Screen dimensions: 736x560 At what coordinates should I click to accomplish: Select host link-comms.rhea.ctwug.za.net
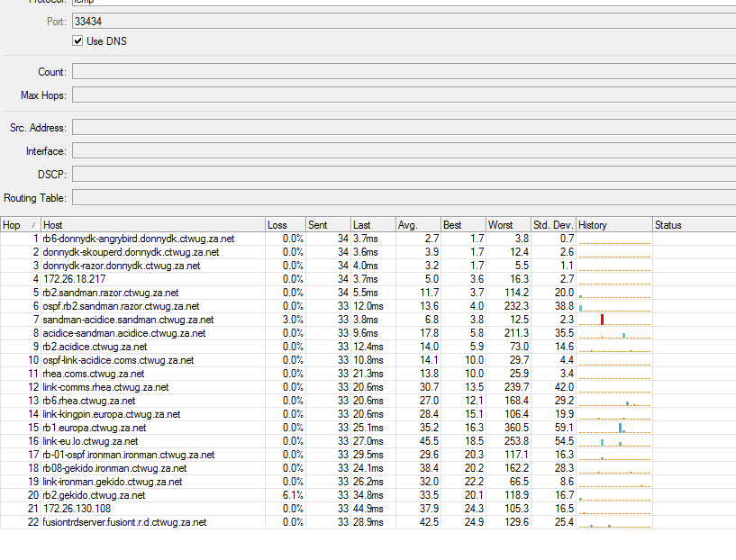pyautogui.click(x=105, y=387)
